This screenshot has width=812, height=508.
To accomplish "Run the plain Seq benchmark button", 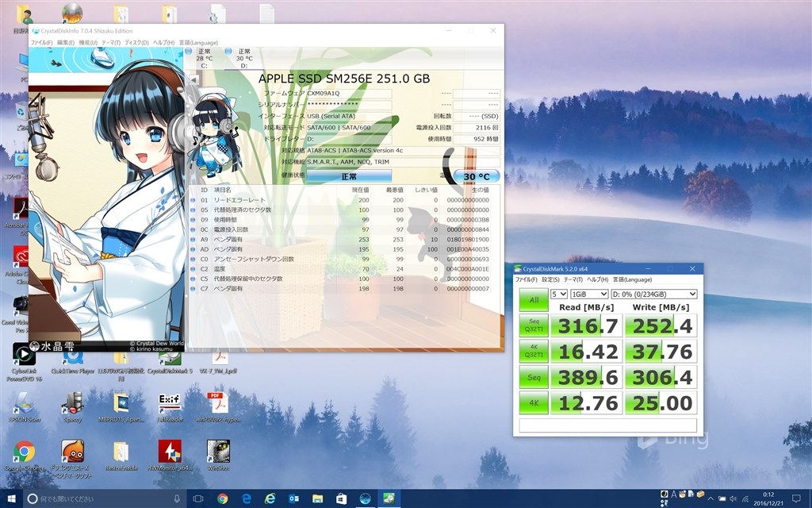I will (x=534, y=377).
